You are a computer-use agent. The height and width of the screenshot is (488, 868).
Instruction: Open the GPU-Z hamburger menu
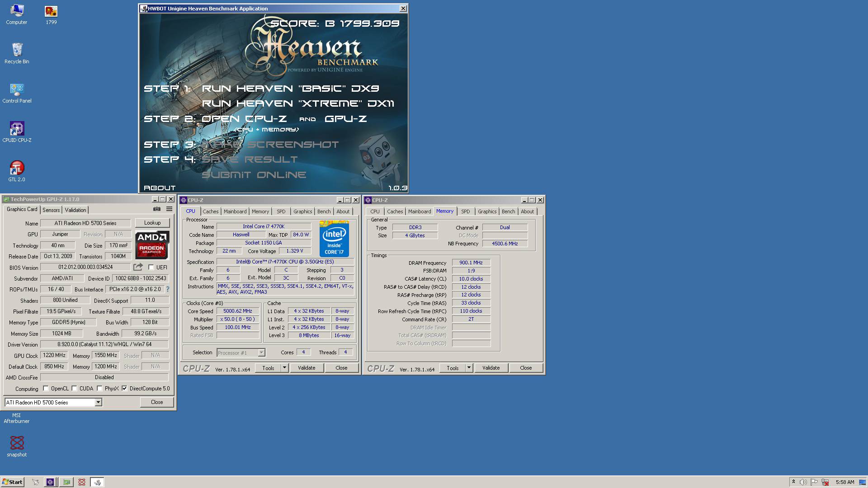click(169, 209)
